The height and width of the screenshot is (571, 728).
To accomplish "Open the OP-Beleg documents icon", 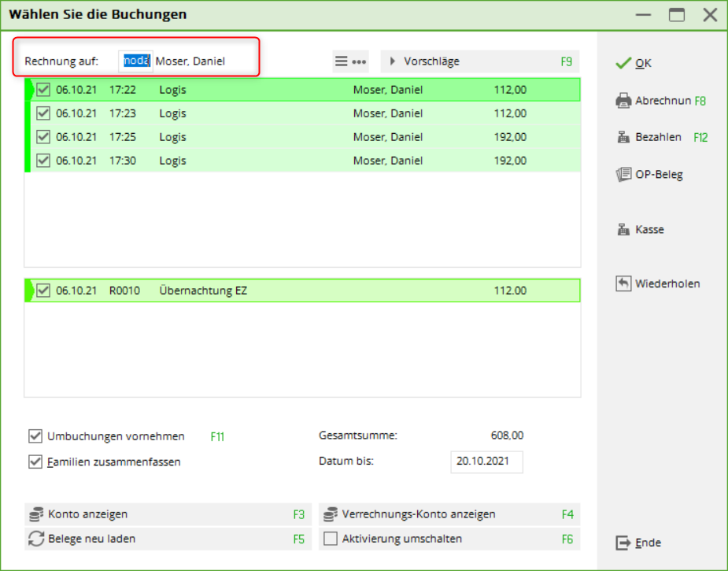I will [x=623, y=175].
